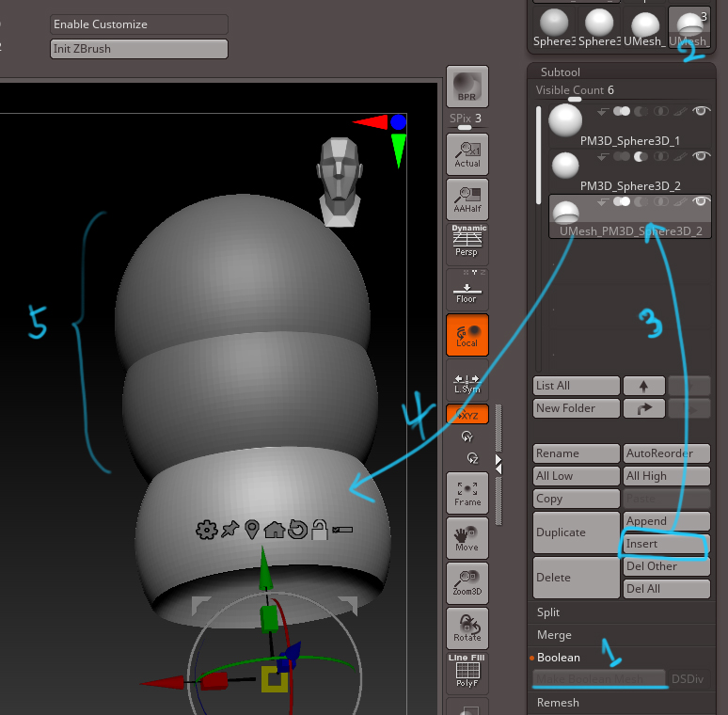Disable Local rotation mode

click(467, 335)
